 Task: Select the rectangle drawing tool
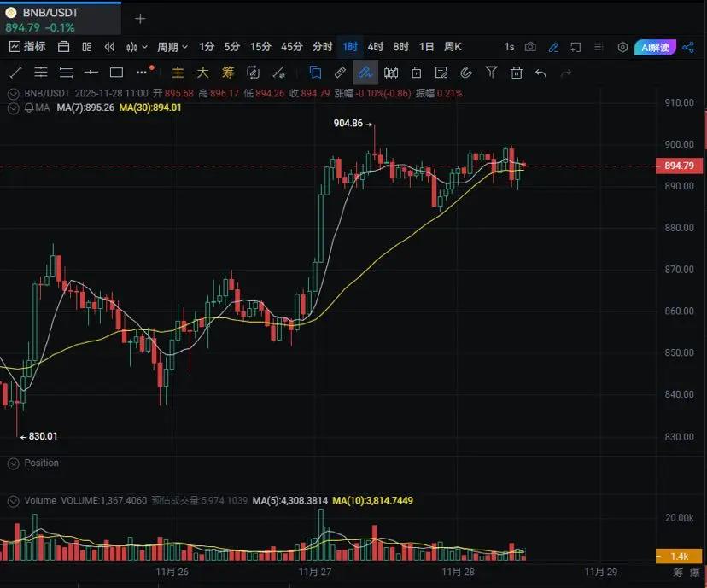tap(116, 72)
